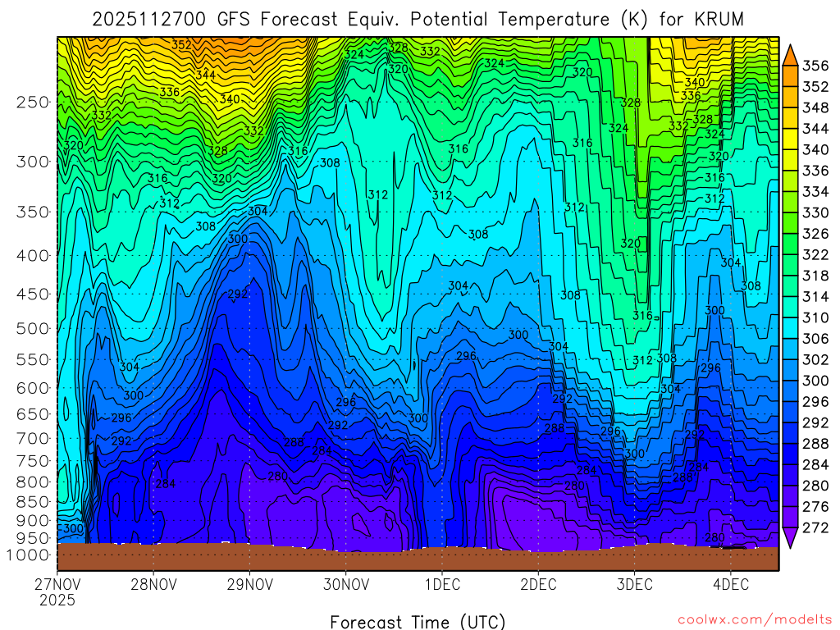This screenshot has width=840, height=630.
Task: Click the purple arrow below the color bar
Action: (790, 538)
